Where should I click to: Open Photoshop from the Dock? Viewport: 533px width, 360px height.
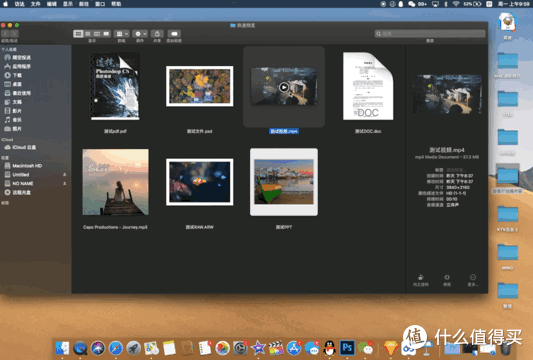tap(347, 348)
